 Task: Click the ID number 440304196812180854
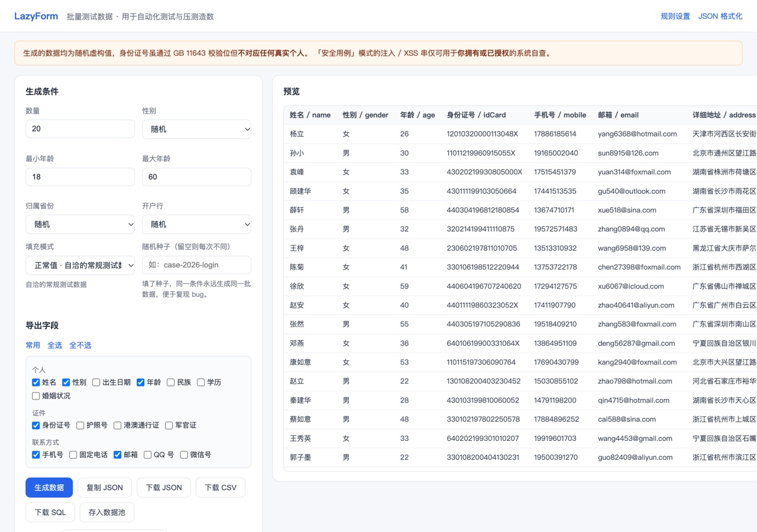click(x=483, y=210)
